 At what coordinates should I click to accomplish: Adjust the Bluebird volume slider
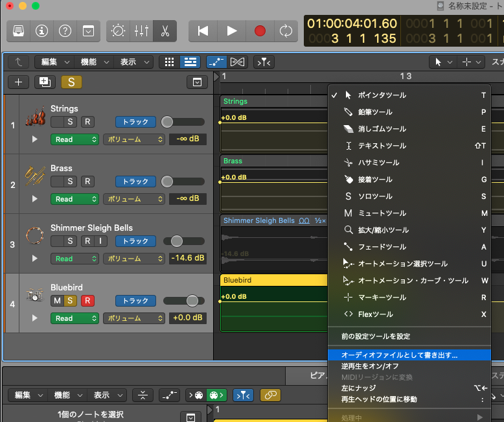click(x=192, y=301)
